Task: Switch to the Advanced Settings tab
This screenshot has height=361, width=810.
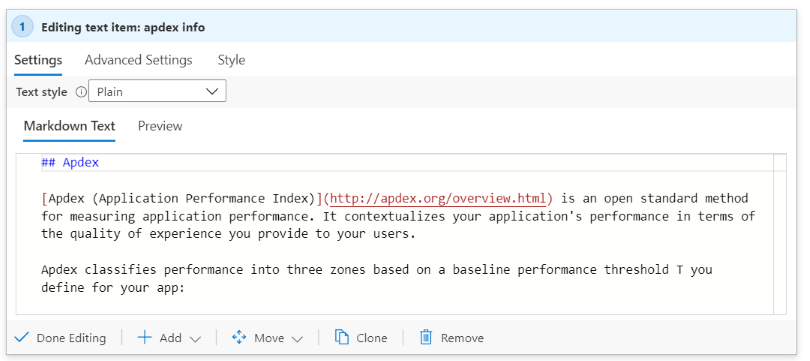Action: click(138, 60)
